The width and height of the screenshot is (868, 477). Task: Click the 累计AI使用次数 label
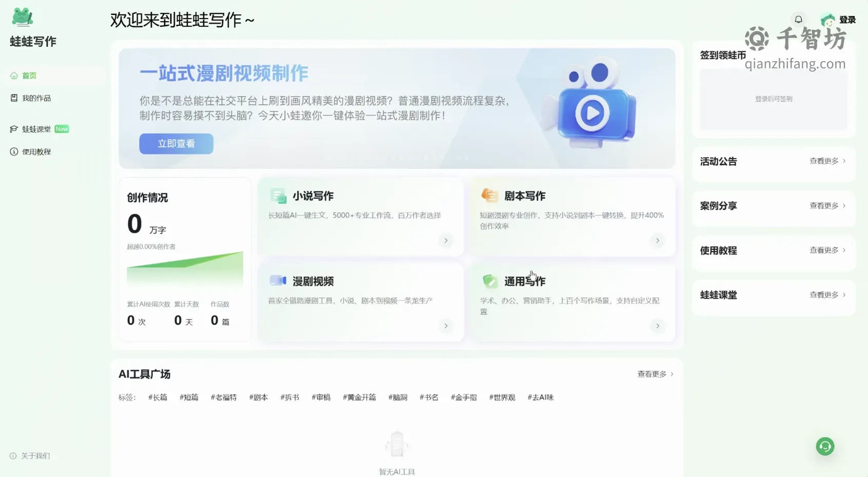[148, 304]
